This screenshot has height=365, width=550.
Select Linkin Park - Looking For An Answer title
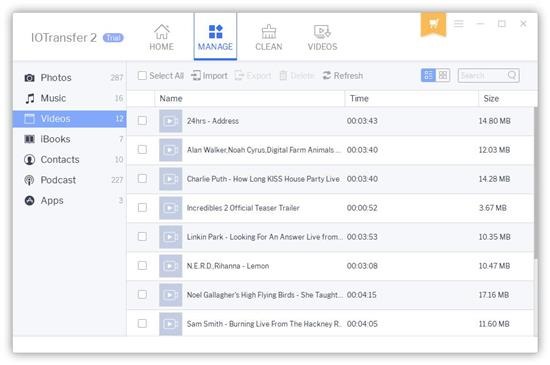coord(265,237)
